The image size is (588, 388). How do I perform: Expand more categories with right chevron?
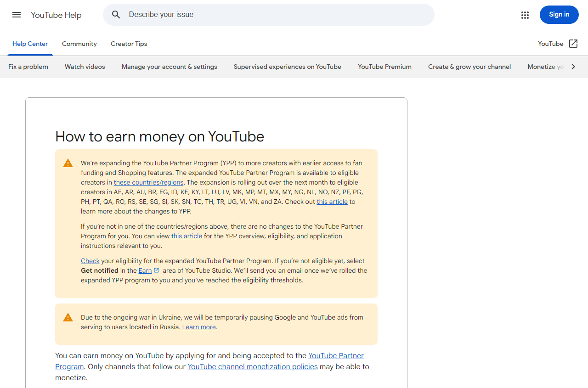pos(573,67)
